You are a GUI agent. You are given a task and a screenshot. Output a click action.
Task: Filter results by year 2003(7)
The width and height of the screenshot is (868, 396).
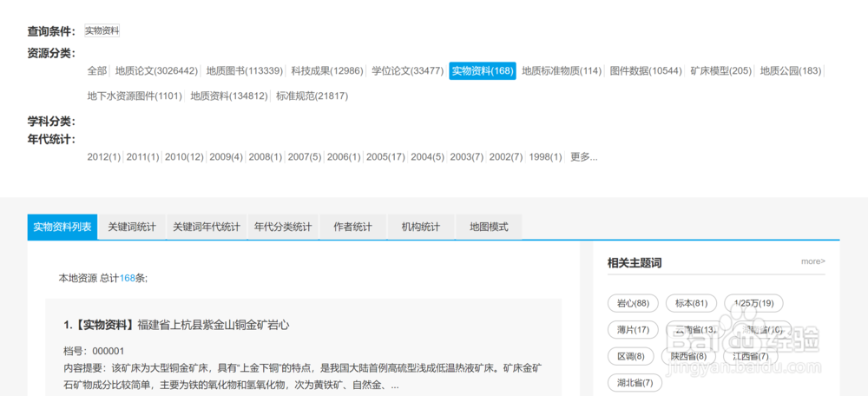467,156
